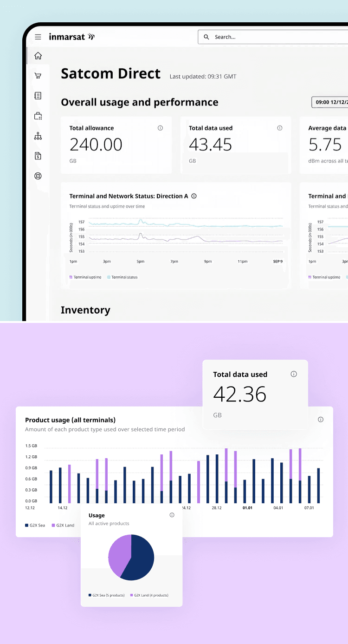Open the 09:00 12/12 date range selector
Screen dimensions: 348x644
(x=329, y=102)
